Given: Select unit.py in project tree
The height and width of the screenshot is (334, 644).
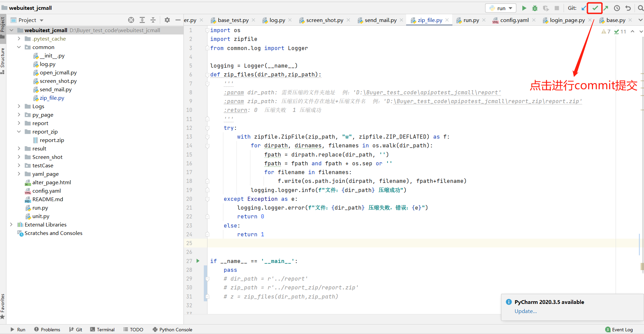Looking at the screenshot, I should [41, 216].
